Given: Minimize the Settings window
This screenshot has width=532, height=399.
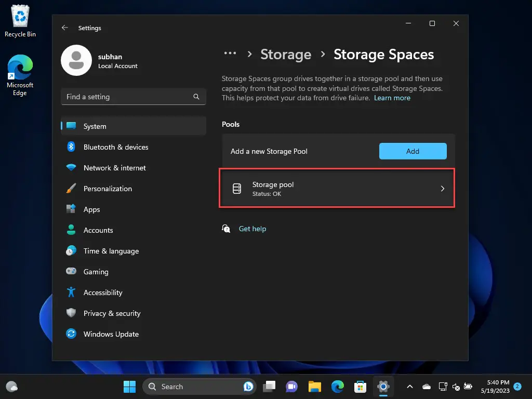Looking at the screenshot, I should pos(408,23).
